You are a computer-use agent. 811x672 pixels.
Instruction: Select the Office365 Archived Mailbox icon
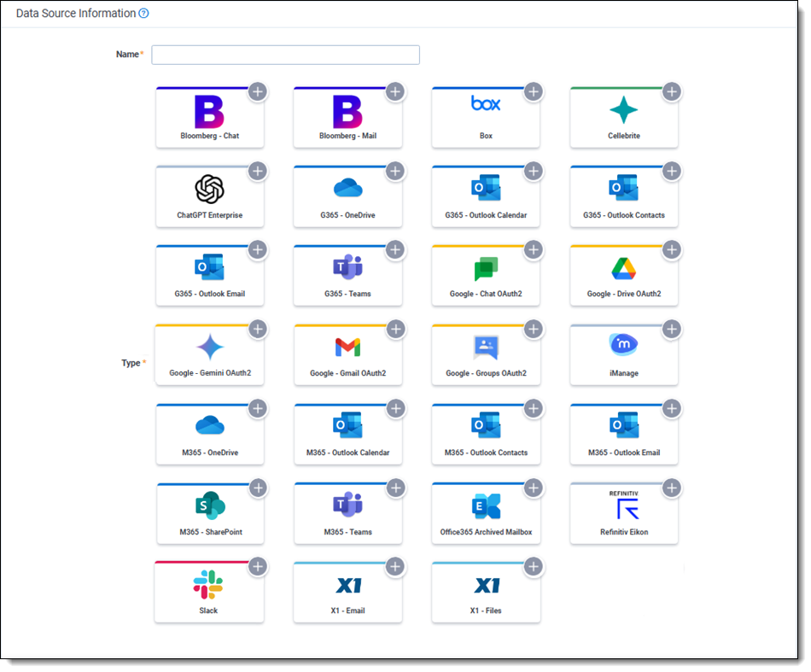click(486, 506)
